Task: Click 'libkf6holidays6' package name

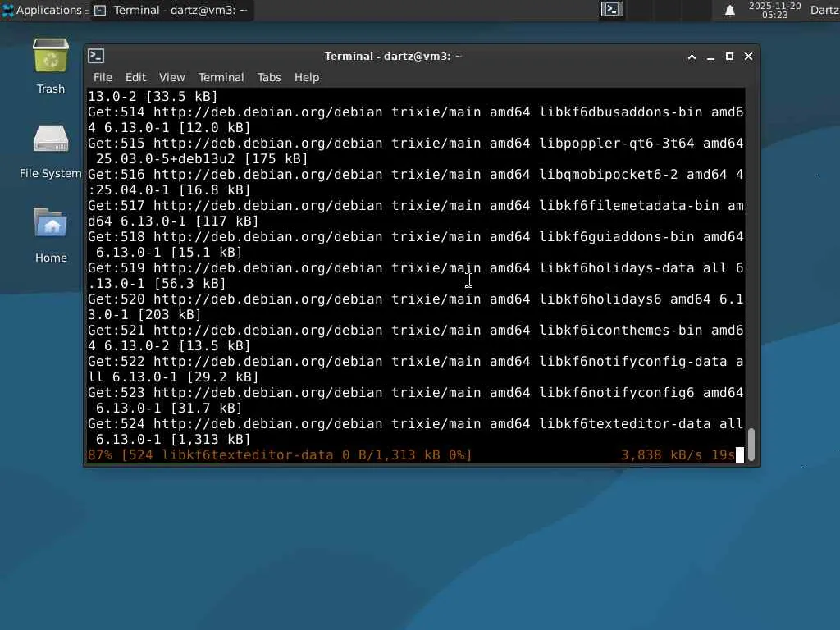Action: [x=600, y=299]
